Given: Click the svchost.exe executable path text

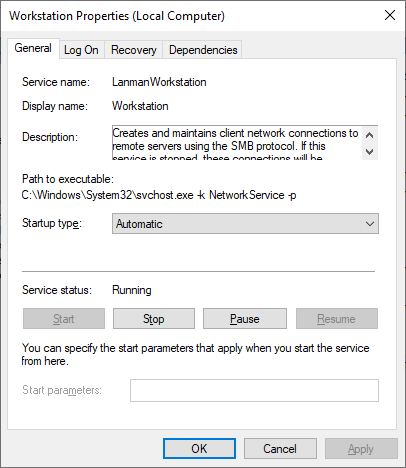Looking at the screenshot, I should click(x=159, y=195).
